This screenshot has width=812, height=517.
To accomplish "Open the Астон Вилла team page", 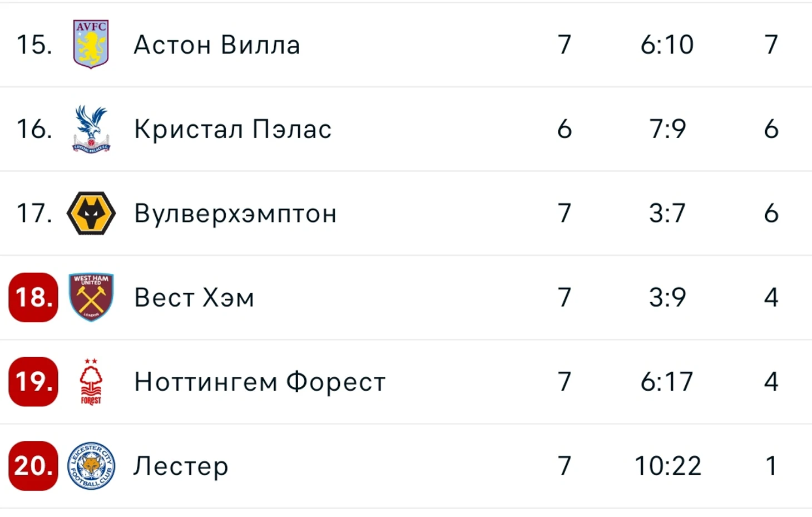I will 217,45.
